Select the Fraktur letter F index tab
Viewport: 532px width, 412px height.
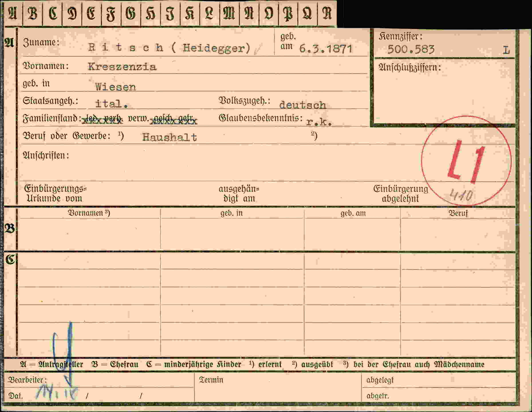pyautogui.click(x=111, y=13)
